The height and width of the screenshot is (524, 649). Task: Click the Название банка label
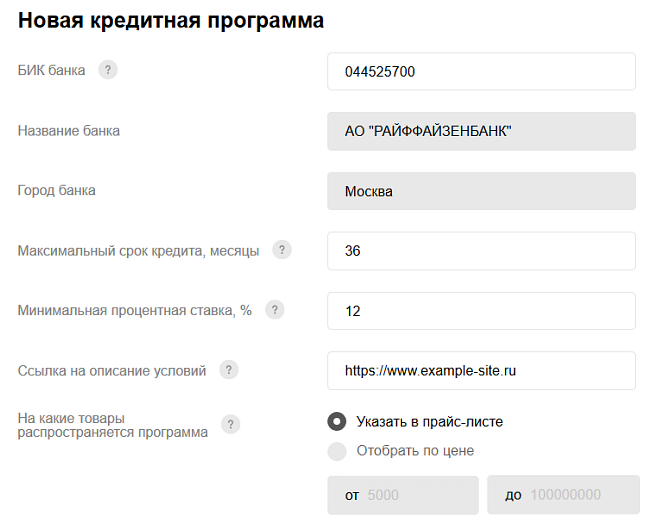pos(69,130)
